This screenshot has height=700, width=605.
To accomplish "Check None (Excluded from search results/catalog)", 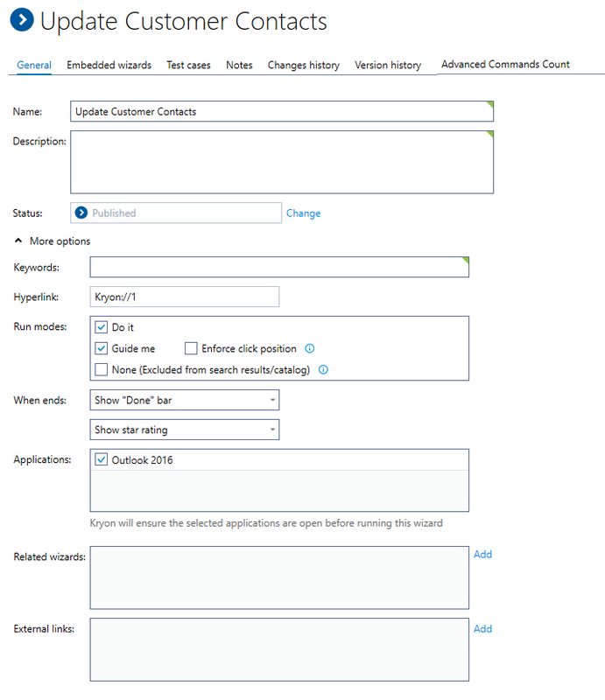I will pyautogui.click(x=102, y=369).
